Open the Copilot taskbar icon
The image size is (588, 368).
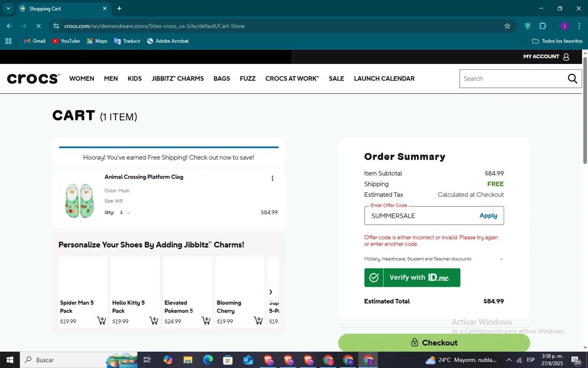[x=168, y=360]
